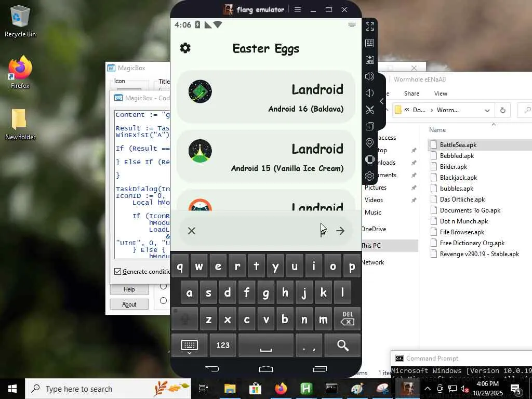Expand the address bar dropdown in Explorer
The image size is (532, 399).
(x=487, y=110)
